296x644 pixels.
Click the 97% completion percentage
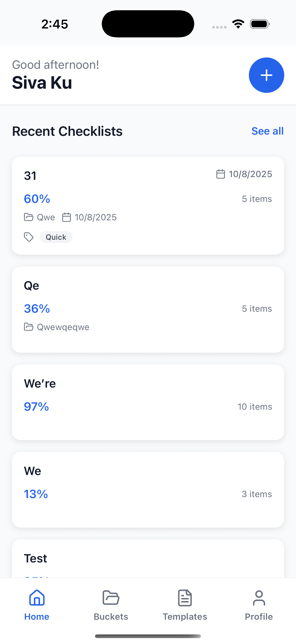click(x=37, y=406)
